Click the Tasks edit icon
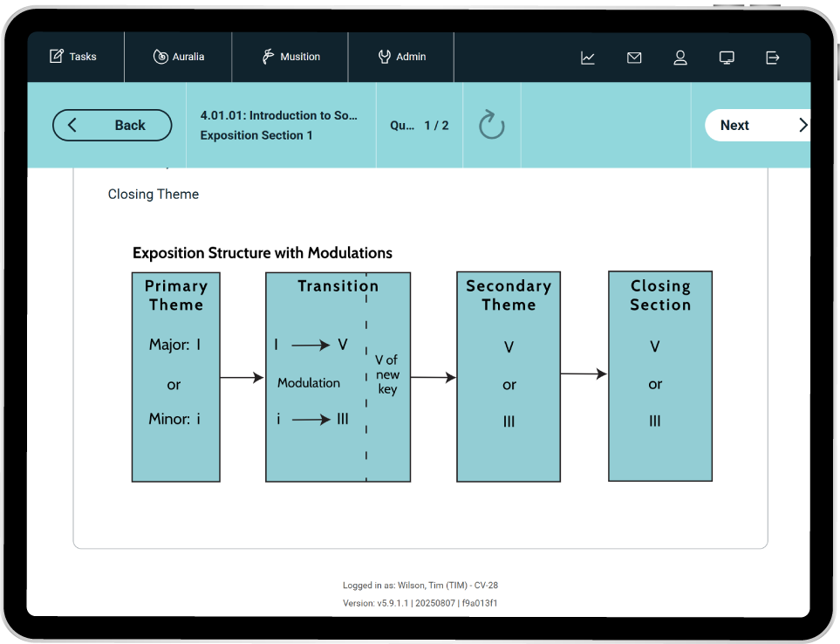The image size is (840, 644). pos(57,57)
